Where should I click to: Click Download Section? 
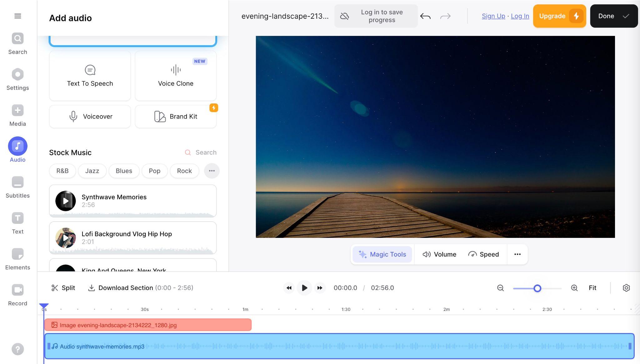pyautogui.click(x=140, y=288)
